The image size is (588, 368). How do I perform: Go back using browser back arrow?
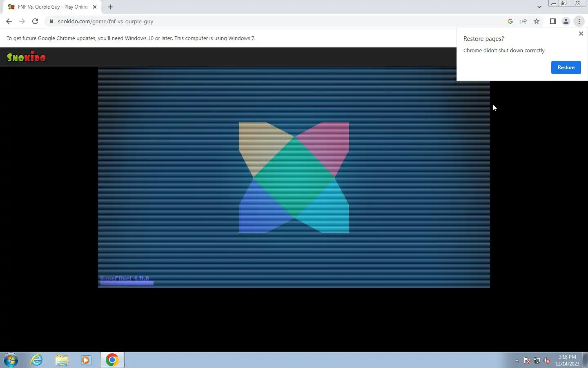click(x=9, y=21)
